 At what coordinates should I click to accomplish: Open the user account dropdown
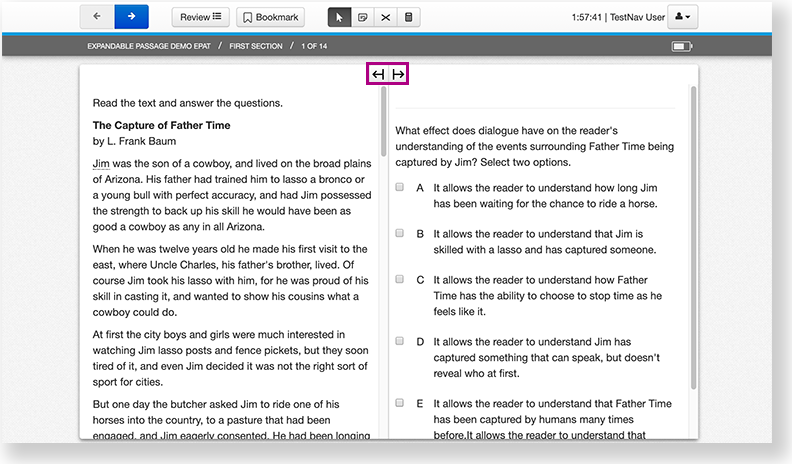click(x=684, y=17)
